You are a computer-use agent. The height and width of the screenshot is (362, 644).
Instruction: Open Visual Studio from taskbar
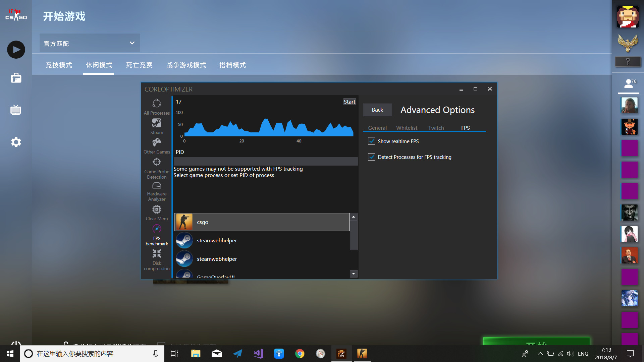pyautogui.click(x=258, y=354)
